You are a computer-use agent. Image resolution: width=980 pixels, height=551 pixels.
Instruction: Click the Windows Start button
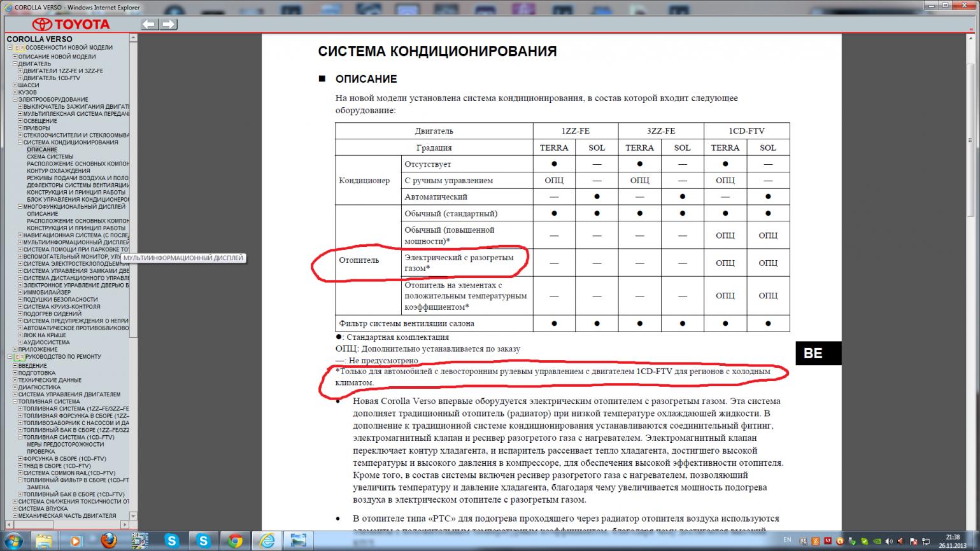[13, 540]
